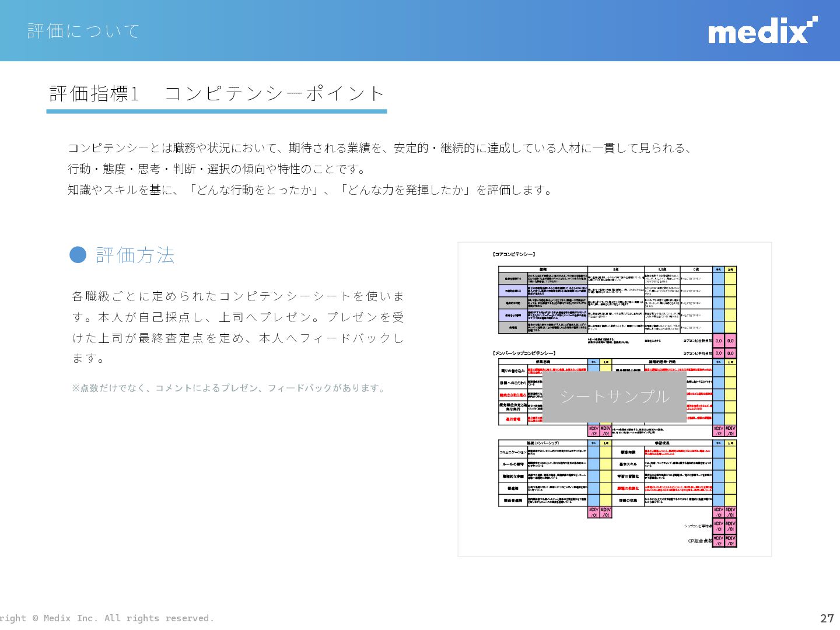Open the competency sheet sample thumbnail

tap(614, 399)
